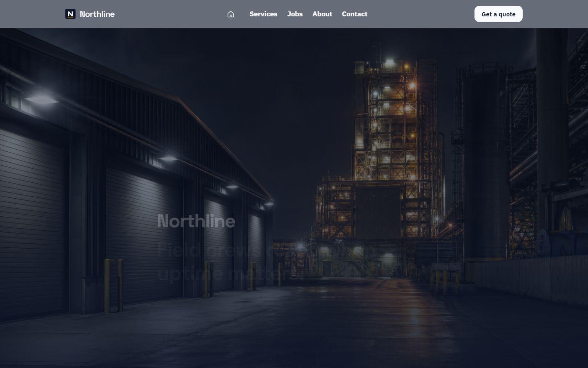Select the faded Northline hero heading
Image resolution: width=588 pixels, height=368 pixels.
tap(196, 221)
